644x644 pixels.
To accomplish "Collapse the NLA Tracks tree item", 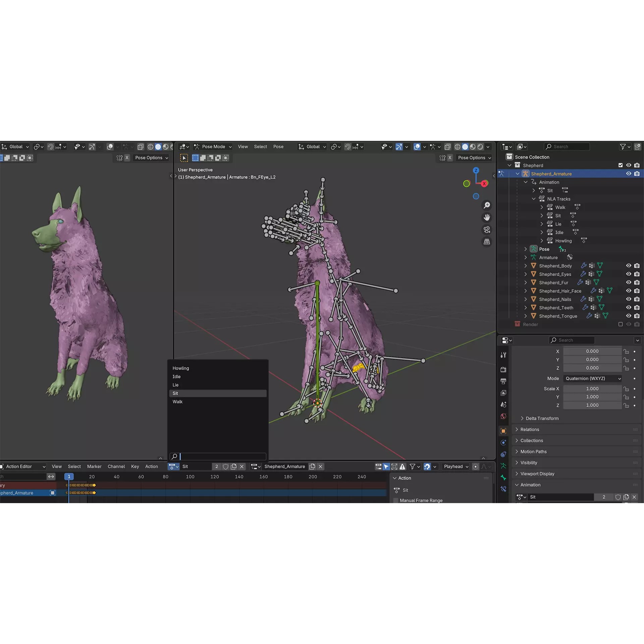I will [x=534, y=199].
